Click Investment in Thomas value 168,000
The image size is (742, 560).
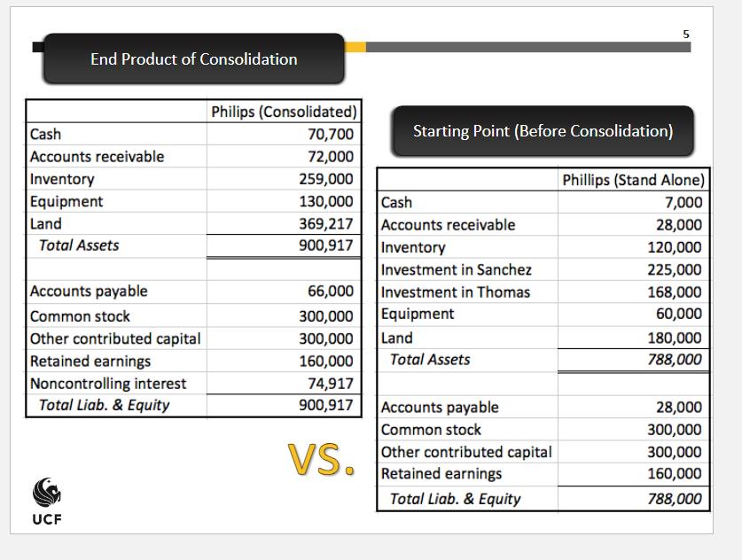[x=675, y=292]
